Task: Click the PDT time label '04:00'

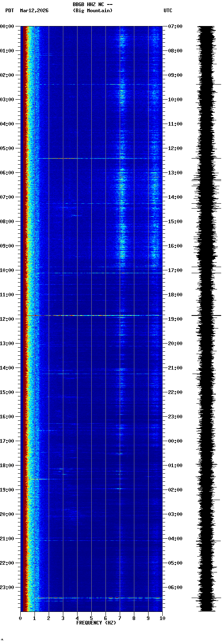Action: (7, 124)
